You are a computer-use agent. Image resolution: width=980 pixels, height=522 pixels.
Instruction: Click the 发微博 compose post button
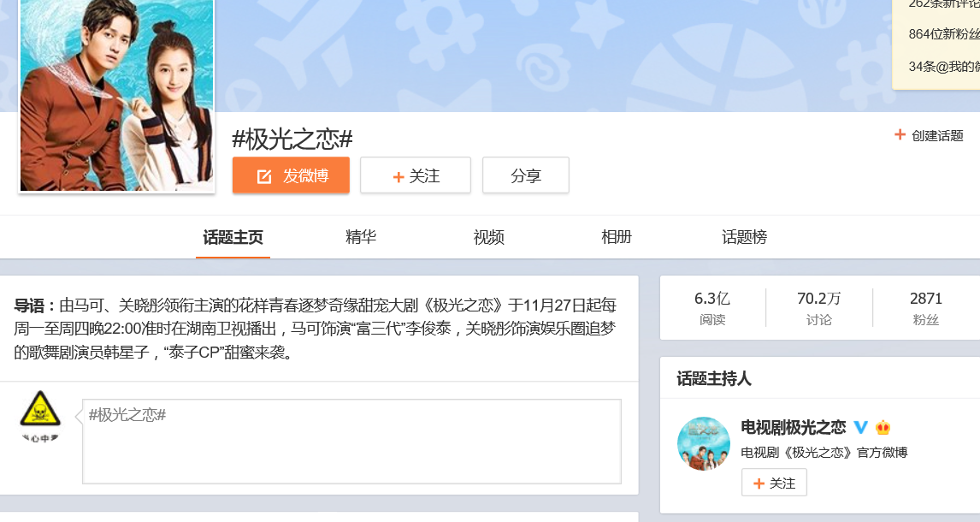click(291, 175)
